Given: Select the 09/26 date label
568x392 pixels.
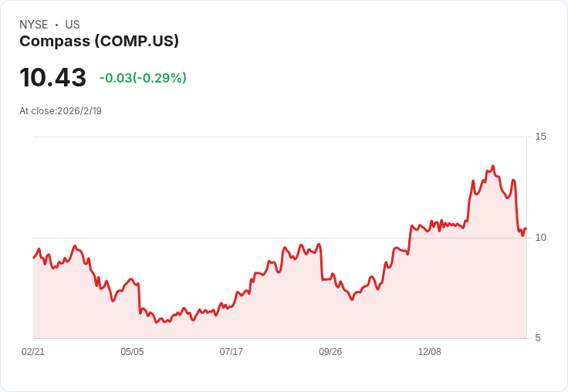Looking at the screenshot, I should (x=330, y=351).
